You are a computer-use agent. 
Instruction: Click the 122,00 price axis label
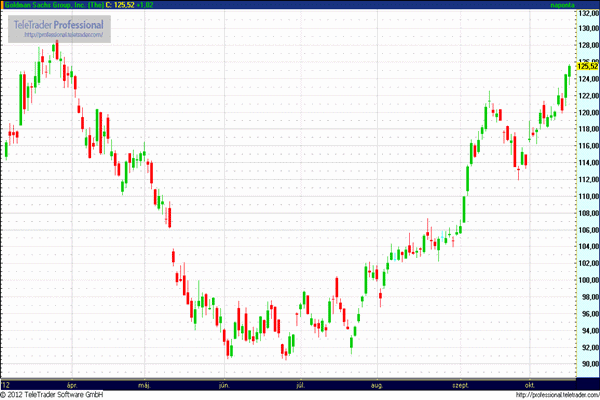pos(589,96)
